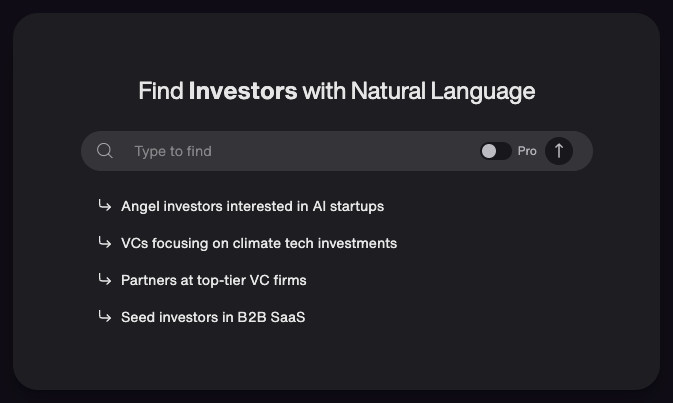The width and height of the screenshot is (673, 403).
Task: Click the magnifying glass search icon
Action: tap(105, 151)
